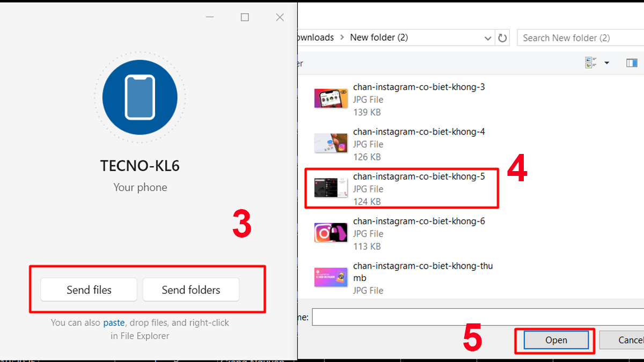Click the paste link

click(x=114, y=323)
